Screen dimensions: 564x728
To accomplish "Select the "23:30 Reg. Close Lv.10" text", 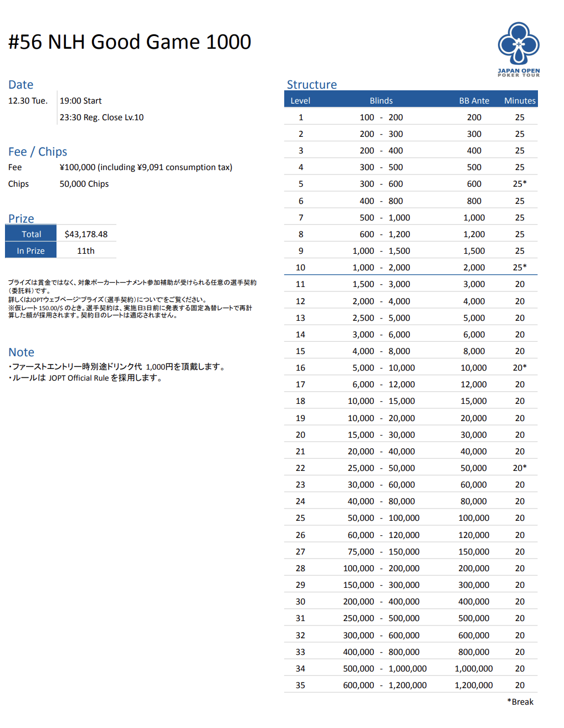I will [x=101, y=117].
